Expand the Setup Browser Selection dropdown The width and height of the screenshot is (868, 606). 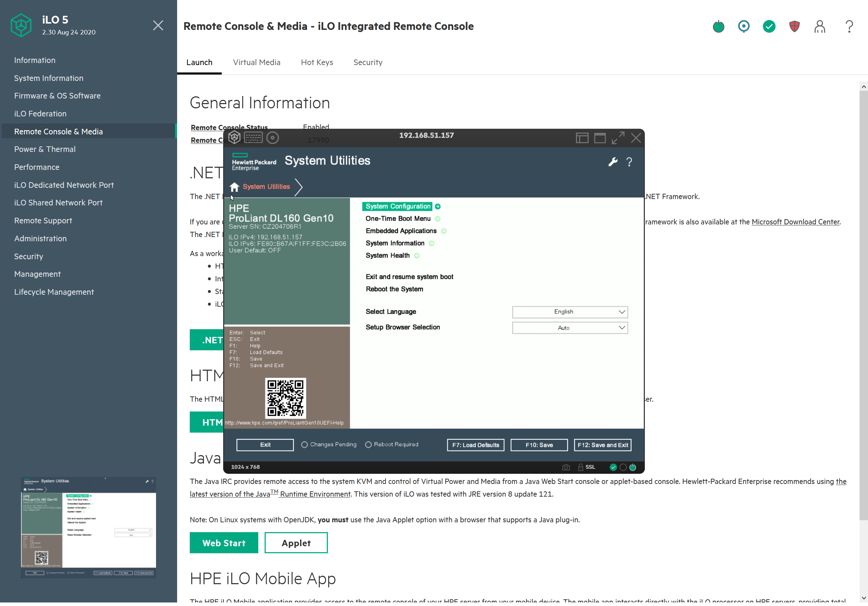[x=570, y=328]
